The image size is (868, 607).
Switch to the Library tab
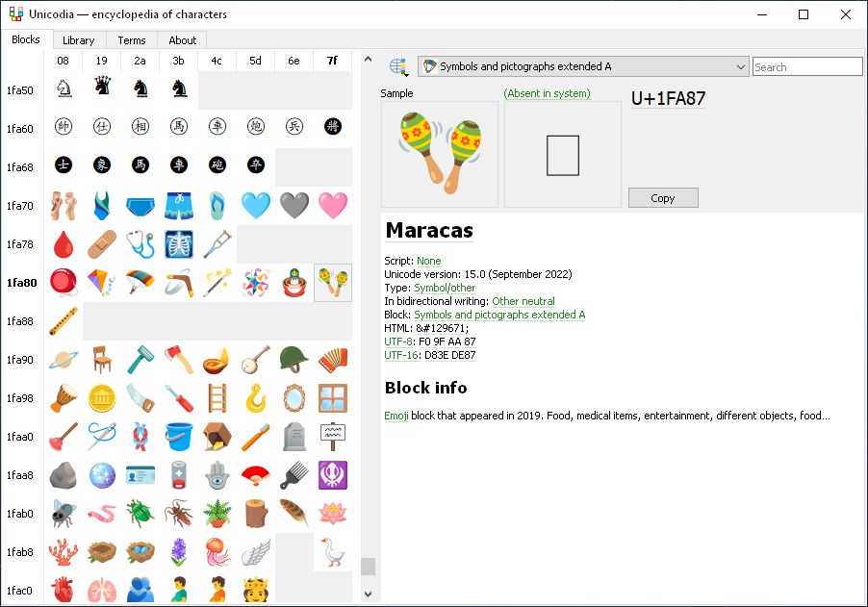coord(78,40)
